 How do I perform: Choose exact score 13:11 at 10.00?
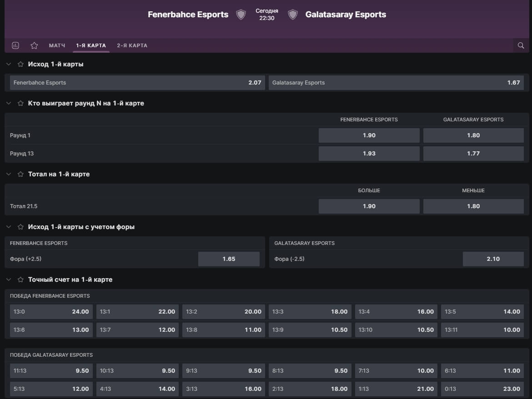point(482,330)
